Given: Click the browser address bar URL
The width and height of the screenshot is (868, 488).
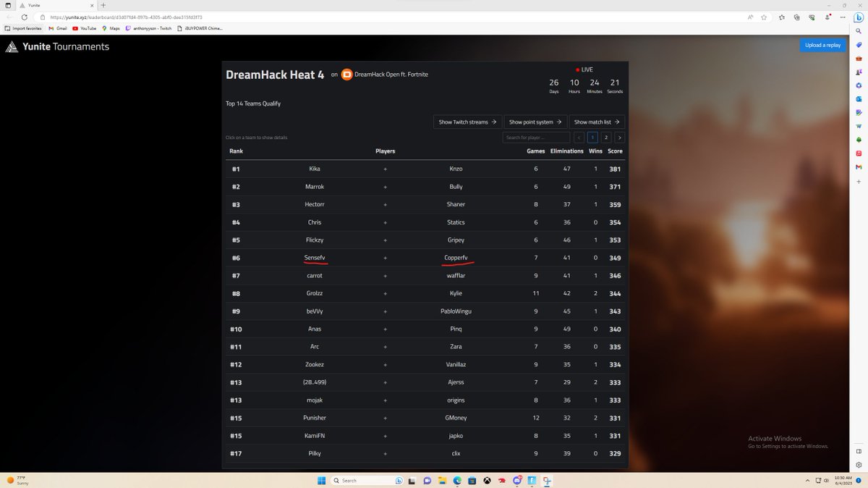Looking at the screenshot, I should pos(126,17).
